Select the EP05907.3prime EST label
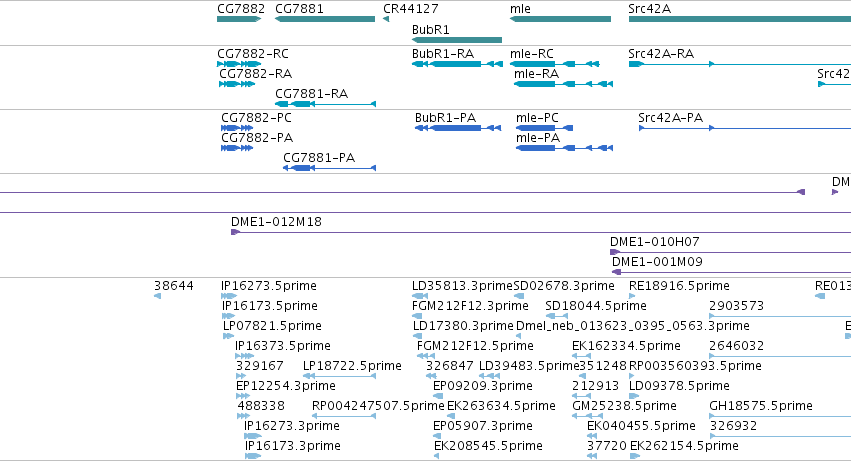Screen dimensions: 851x461 [483, 427]
